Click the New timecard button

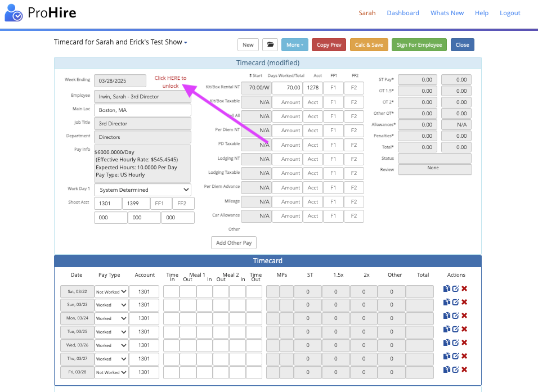click(248, 44)
